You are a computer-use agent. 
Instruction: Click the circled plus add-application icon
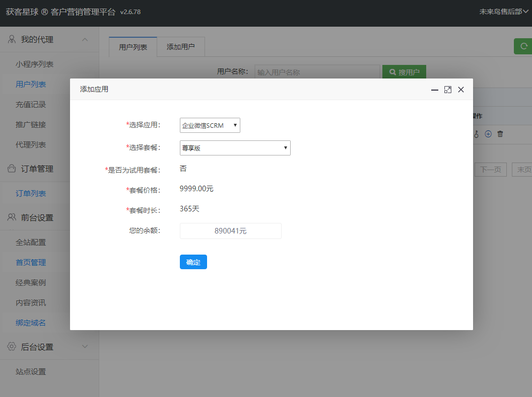(488, 134)
